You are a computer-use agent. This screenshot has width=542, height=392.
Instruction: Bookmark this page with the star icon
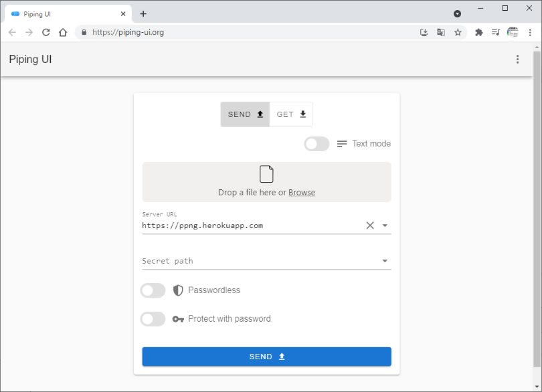click(x=458, y=33)
